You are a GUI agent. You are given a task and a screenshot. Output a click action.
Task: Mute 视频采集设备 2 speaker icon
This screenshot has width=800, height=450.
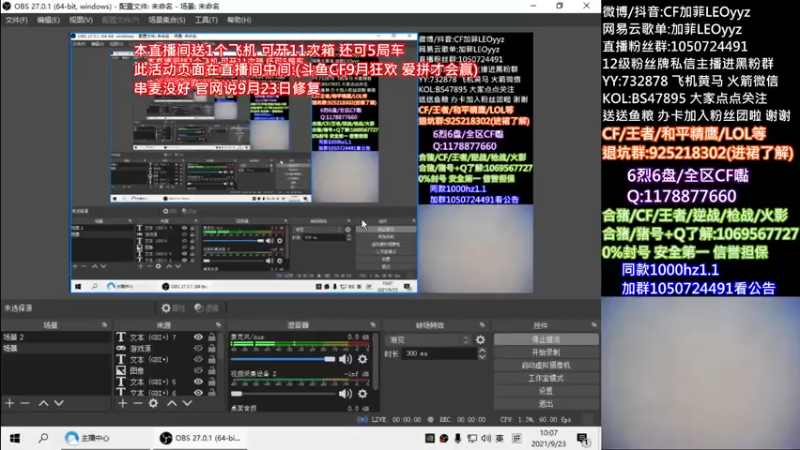pyautogui.click(x=345, y=393)
